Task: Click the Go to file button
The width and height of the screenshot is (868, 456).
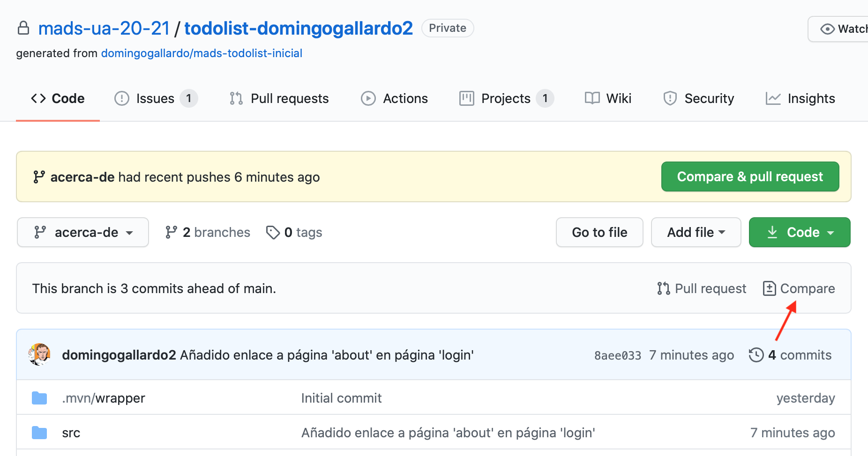Action: (599, 232)
